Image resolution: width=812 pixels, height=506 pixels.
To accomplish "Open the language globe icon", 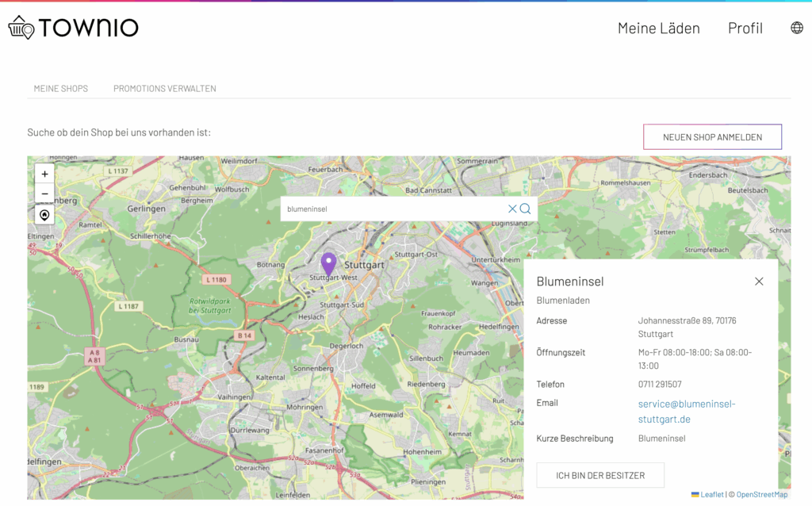I will 796,28.
